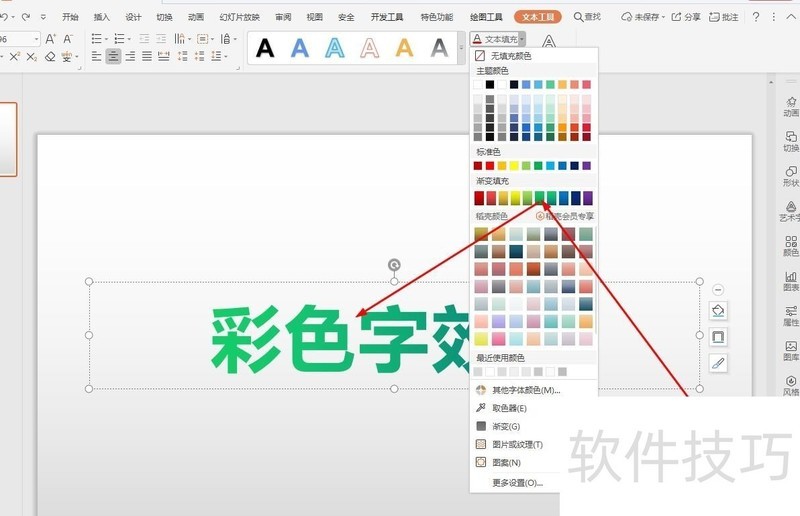The width and height of the screenshot is (800, 516).
Task: Collapse floating toolbar with minus circle
Action: 718,290
